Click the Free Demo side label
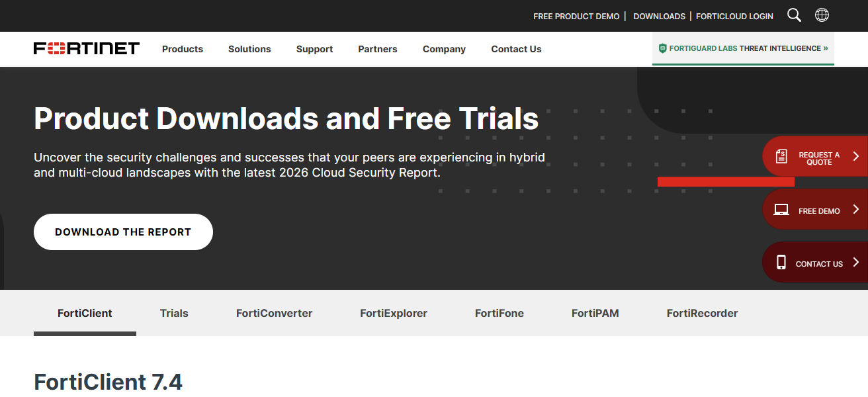868x397 pixels. (819, 211)
